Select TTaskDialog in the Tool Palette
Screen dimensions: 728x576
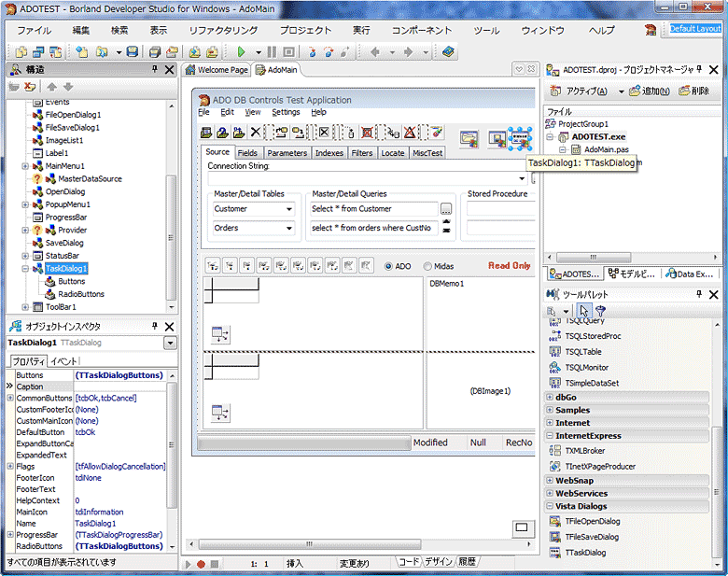(x=578, y=553)
